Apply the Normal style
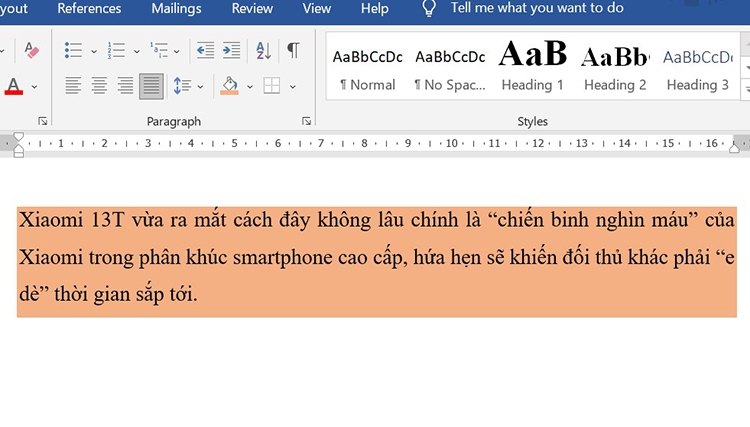 [x=367, y=67]
